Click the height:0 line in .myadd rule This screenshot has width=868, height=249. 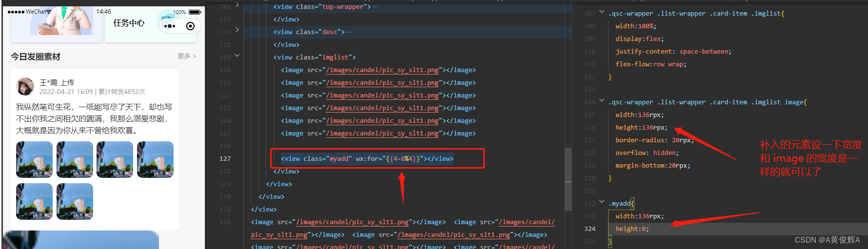point(632,229)
